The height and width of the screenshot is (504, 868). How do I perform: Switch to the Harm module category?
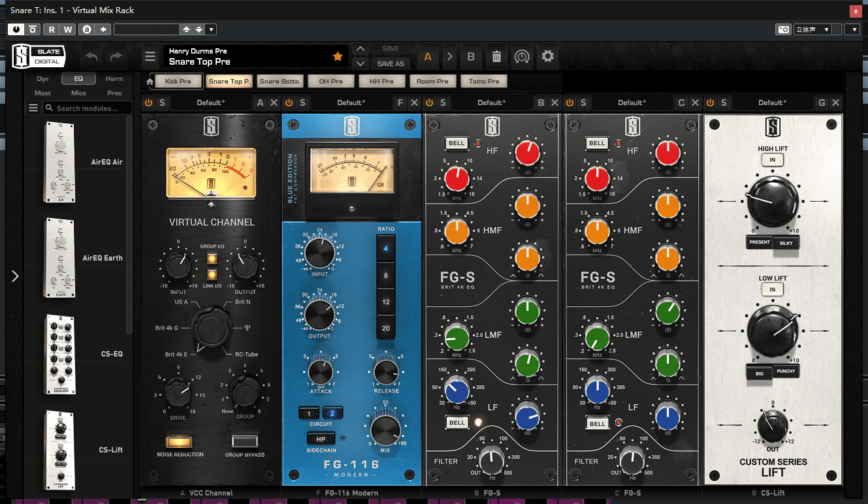114,79
